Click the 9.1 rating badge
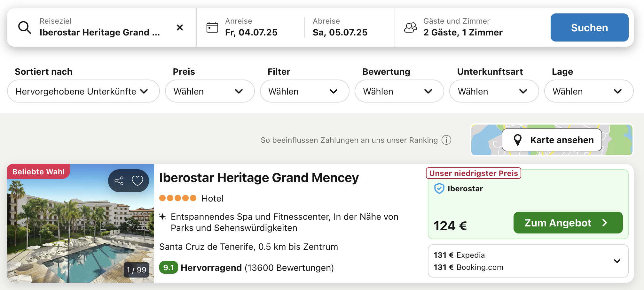 click(169, 268)
